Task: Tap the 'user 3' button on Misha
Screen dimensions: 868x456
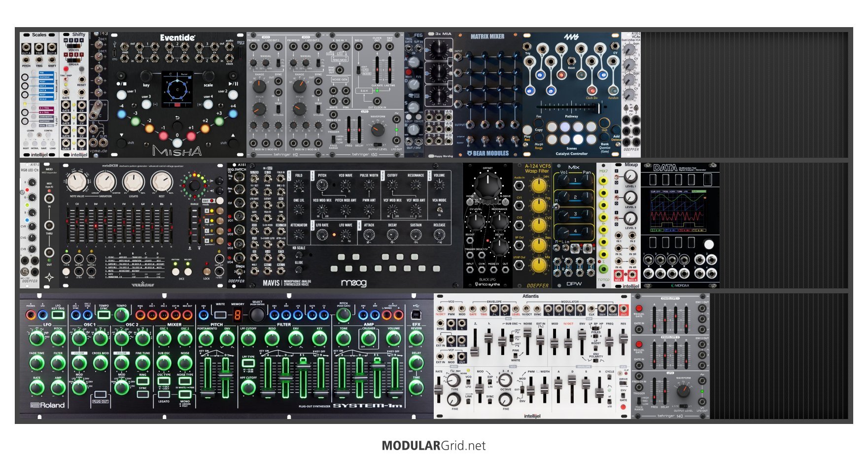Action: click(146, 104)
